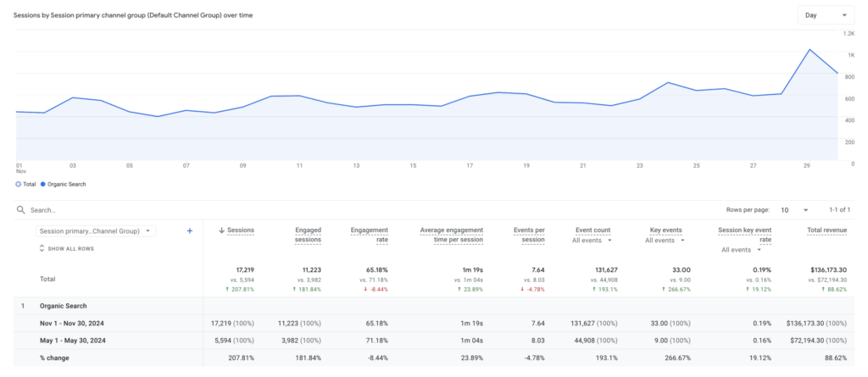The height and width of the screenshot is (377, 868).
Task: Open Session primary Channel Group dimension dropdown
Action: coord(95,230)
